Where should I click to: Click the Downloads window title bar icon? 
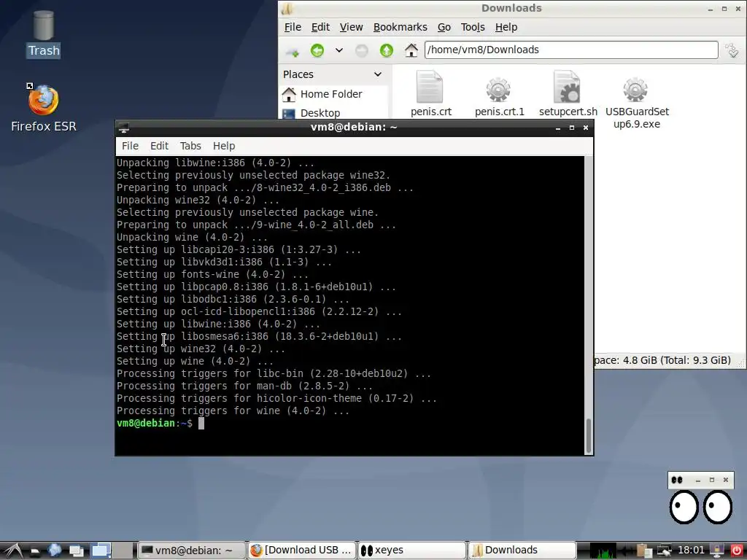tap(287, 8)
